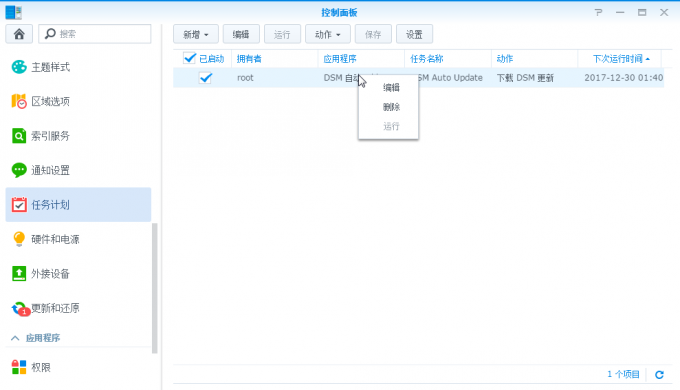Open 硬件和电源 lightbulb icon

19,239
